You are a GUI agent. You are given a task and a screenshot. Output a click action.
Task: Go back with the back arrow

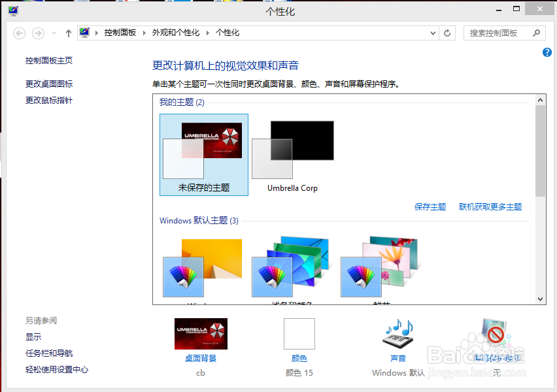click(19, 33)
